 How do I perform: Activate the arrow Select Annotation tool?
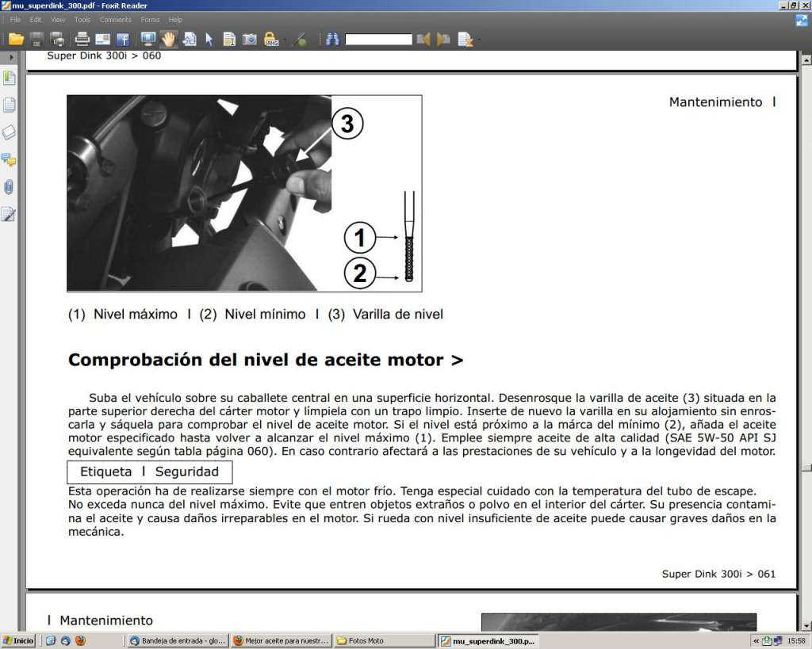click(209, 40)
